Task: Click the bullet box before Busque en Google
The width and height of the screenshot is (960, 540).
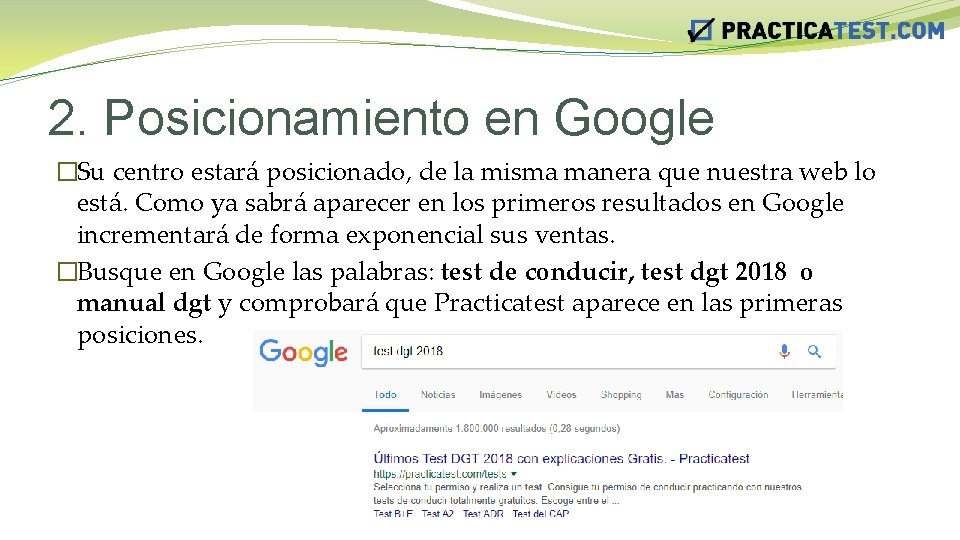Action: tap(67, 271)
